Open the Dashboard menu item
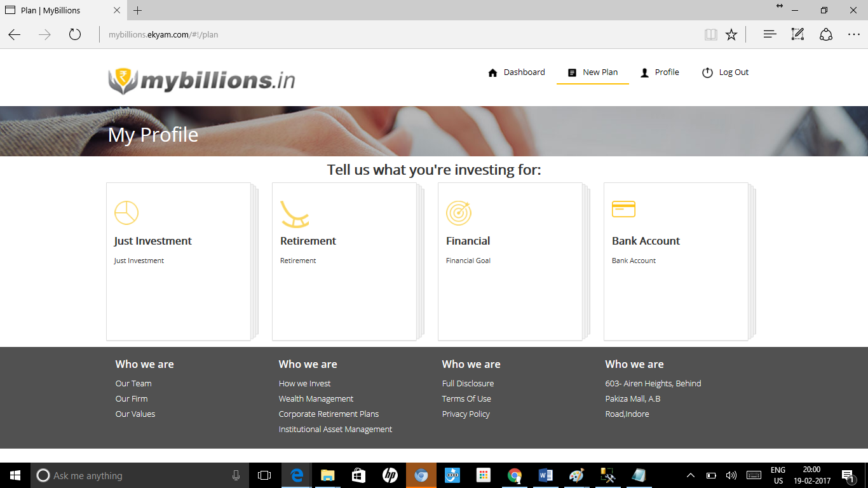The width and height of the screenshot is (868, 488). click(516, 72)
